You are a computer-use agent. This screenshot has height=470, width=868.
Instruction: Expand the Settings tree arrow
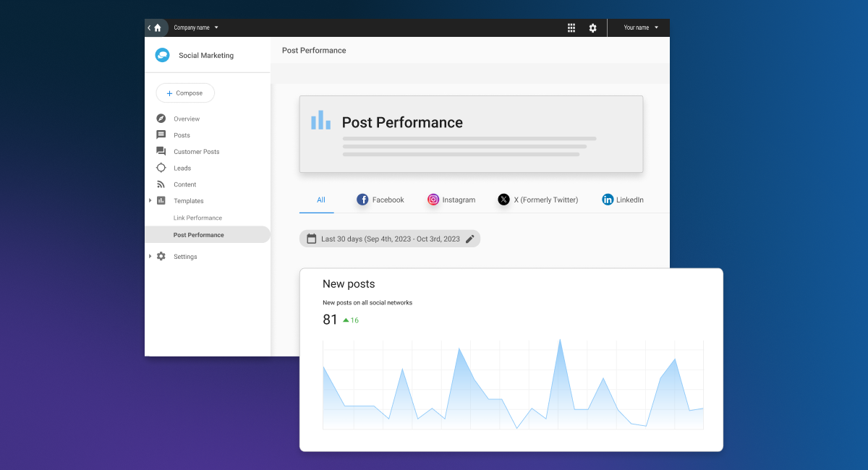tap(150, 256)
